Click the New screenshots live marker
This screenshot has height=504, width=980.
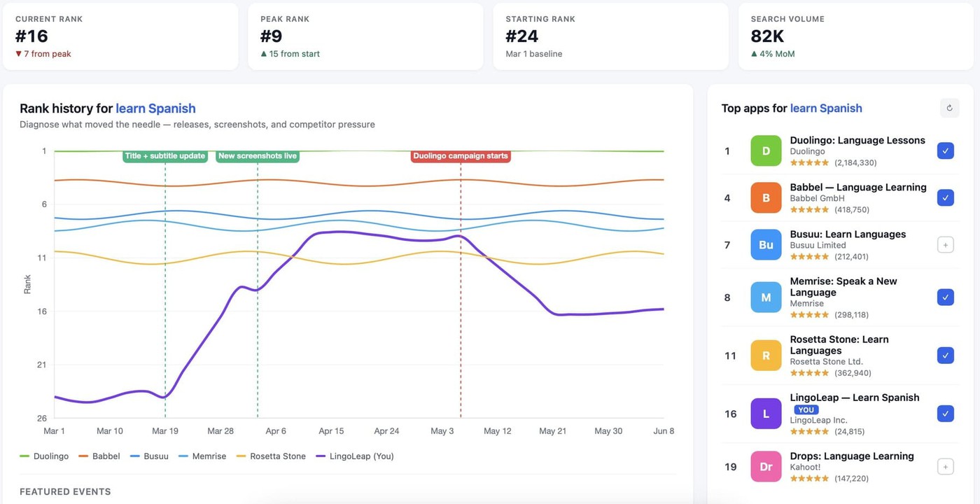pos(258,156)
